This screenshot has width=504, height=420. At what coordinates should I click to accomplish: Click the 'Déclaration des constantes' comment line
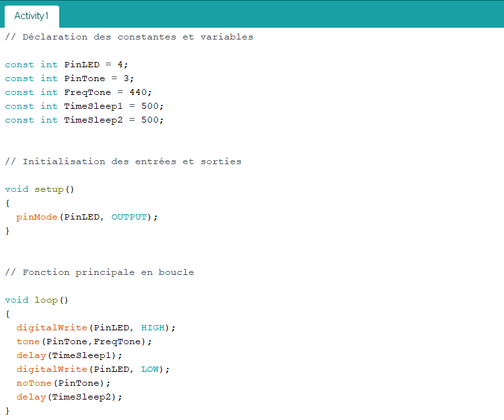pos(128,37)
